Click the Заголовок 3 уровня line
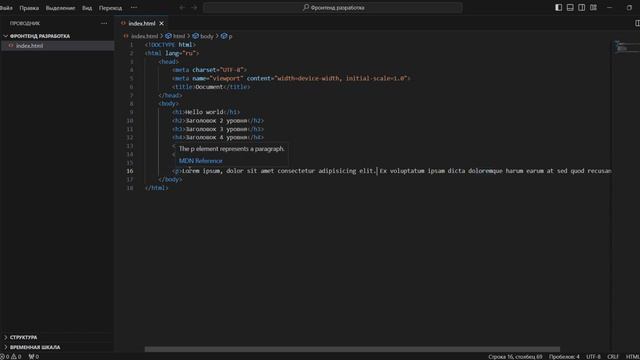640x360 pixels. pyautogui.click(x=218, y=129)
